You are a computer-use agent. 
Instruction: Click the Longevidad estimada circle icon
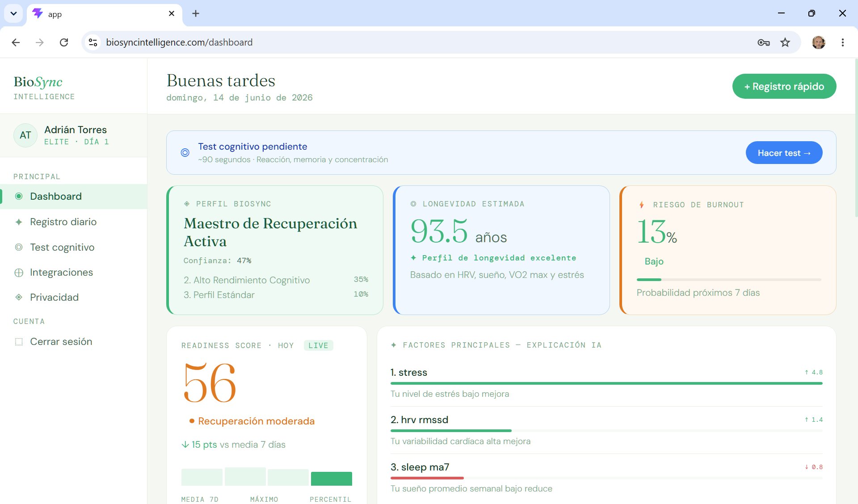pos(413,204)
